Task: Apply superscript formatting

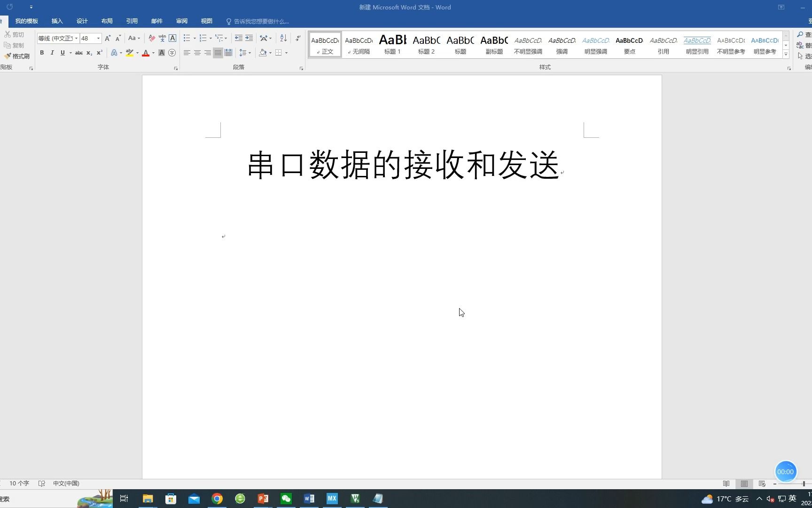Action: (99, 53)
